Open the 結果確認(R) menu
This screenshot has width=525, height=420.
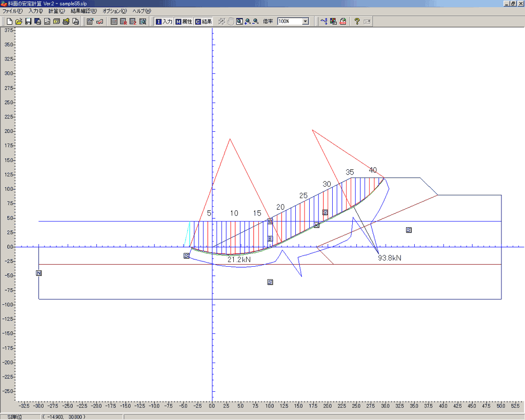point(84,11)
